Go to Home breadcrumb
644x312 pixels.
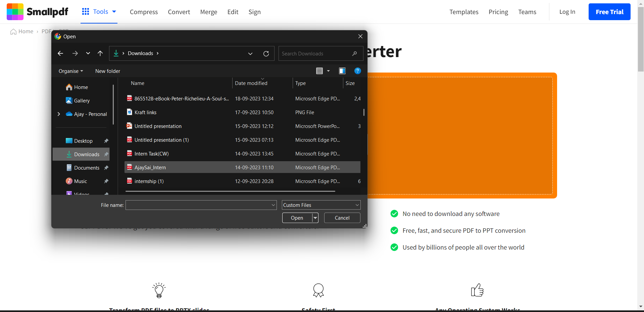click(x=22, y=32)
